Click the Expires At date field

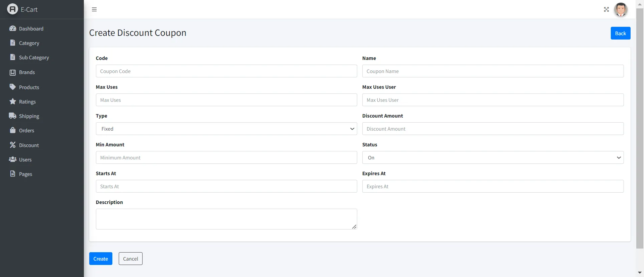pyautogui.click(x=492, y=186)
